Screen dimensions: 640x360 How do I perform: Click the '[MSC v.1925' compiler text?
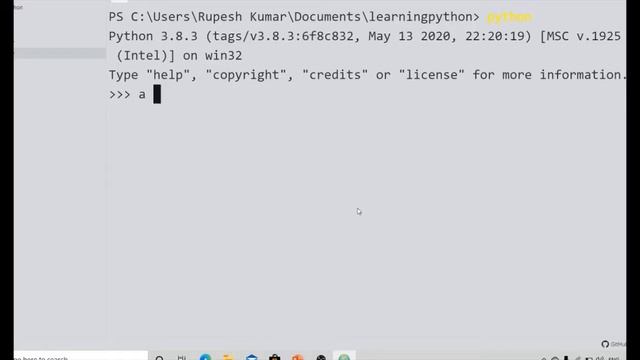coord(580,36)
